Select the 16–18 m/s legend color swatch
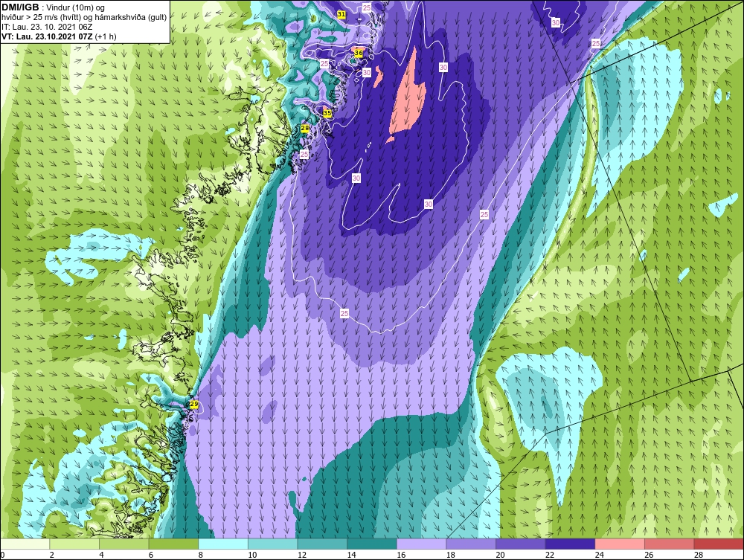The height and width of the screenshot is (560, 744). [421, 544]
